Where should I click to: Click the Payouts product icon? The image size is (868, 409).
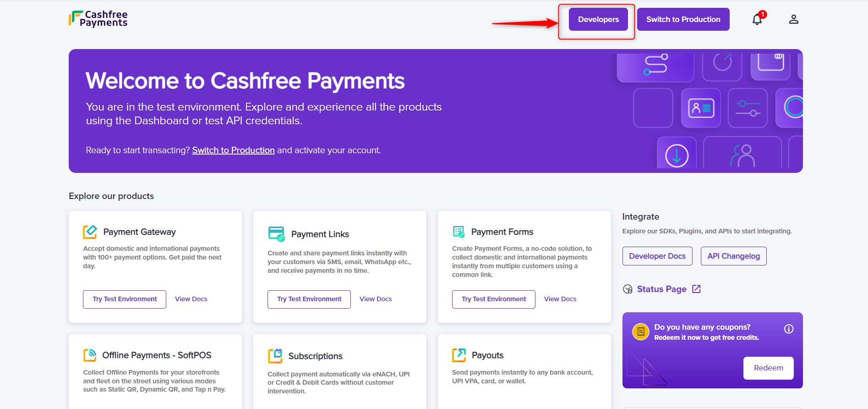459,355
